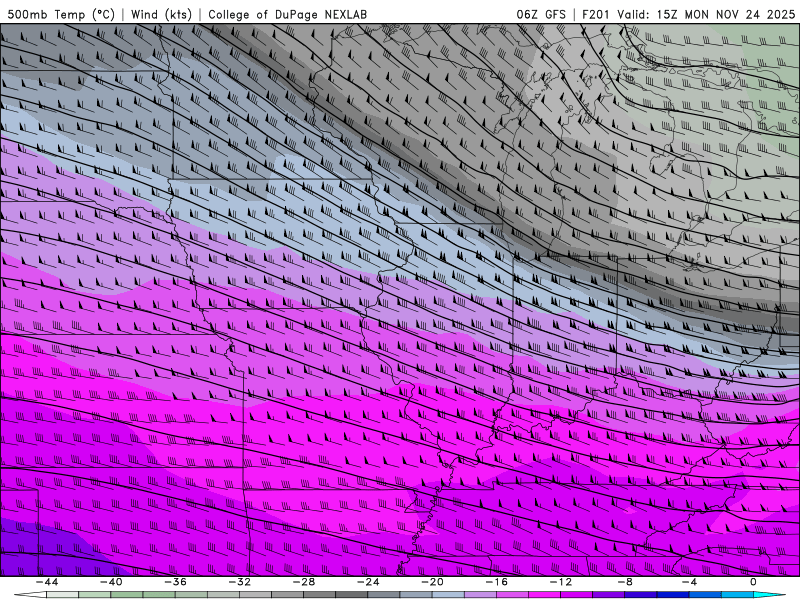Screen dimensions: 800x600
Task: Select the -28 colorbar scale label
Action: pos(304,582)
